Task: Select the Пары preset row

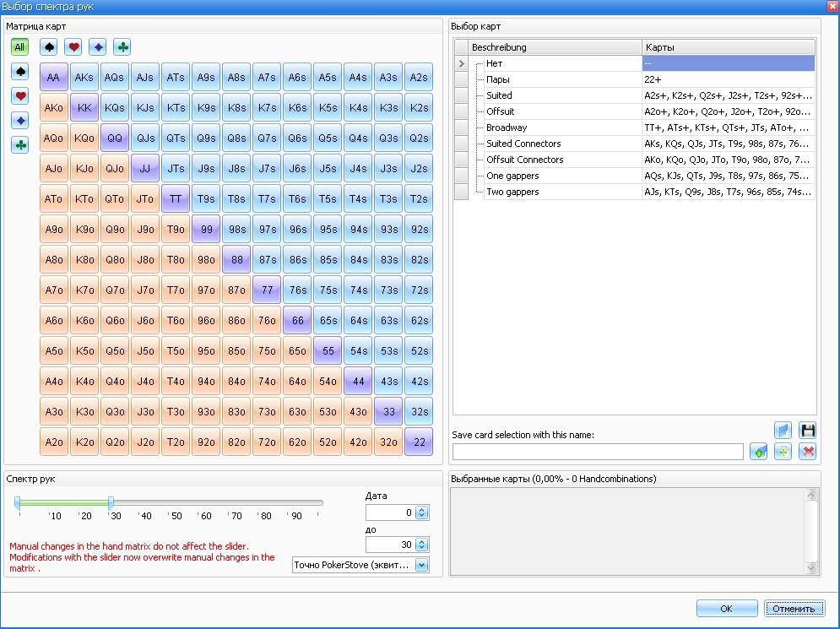Action: point(635,79)
